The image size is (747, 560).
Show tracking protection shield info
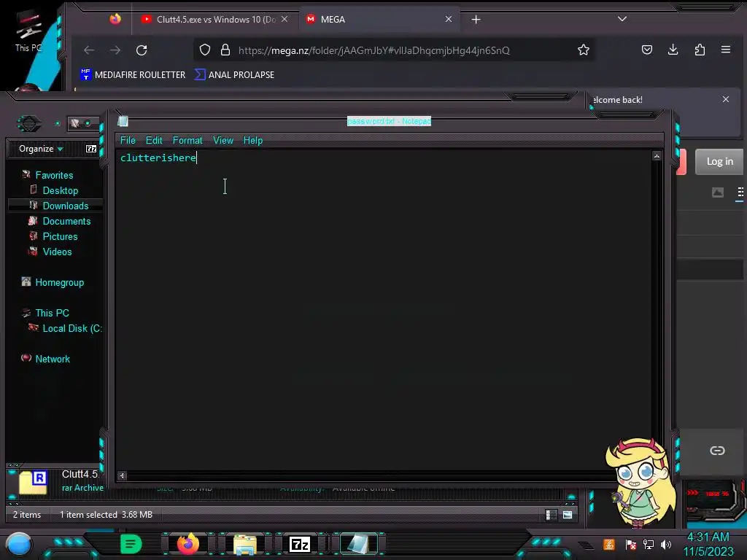pyautogui.click(x=205, y=50)
